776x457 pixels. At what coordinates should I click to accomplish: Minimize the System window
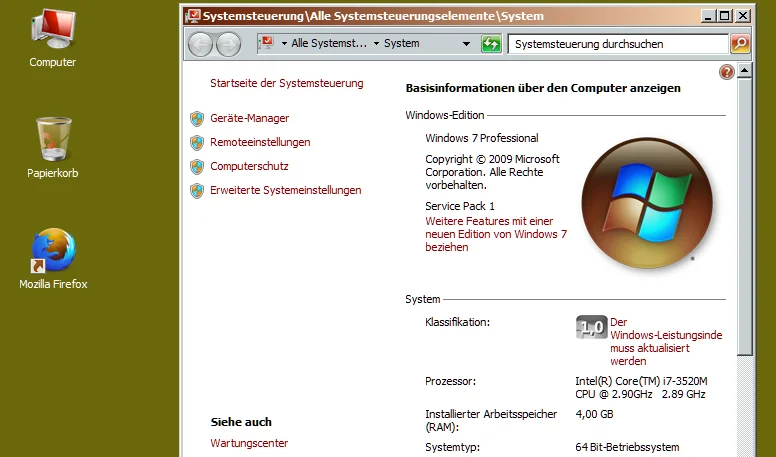pos(708,16)
